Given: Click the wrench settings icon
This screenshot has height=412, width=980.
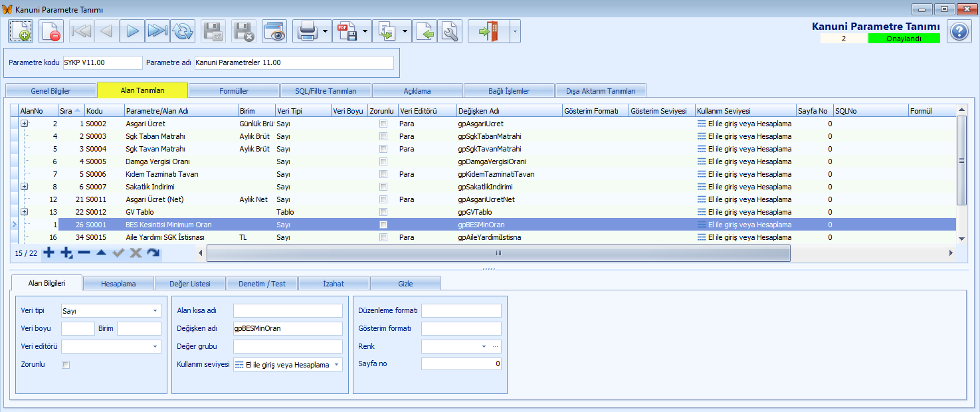Looking at the screenshot, I should click(450, 31).
